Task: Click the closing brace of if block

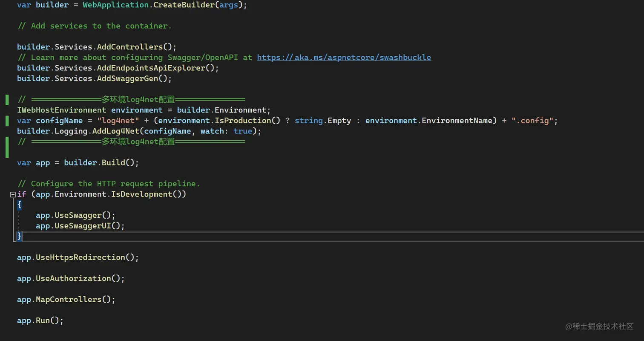Action: coord(19,236)
